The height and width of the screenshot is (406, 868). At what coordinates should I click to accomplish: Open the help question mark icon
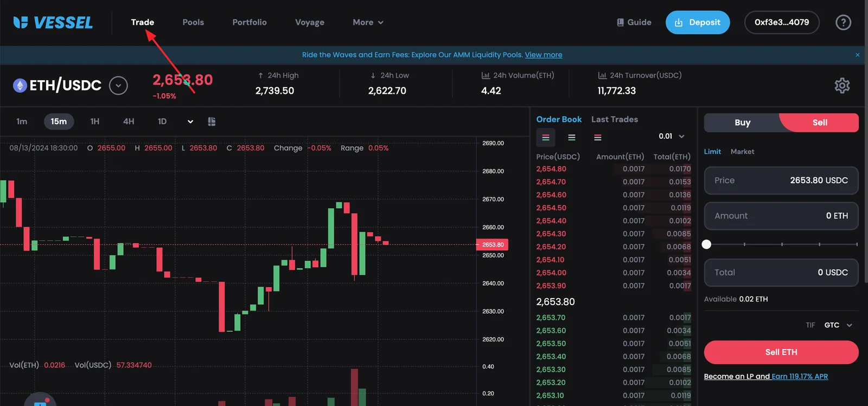click(x=843, y=22)
